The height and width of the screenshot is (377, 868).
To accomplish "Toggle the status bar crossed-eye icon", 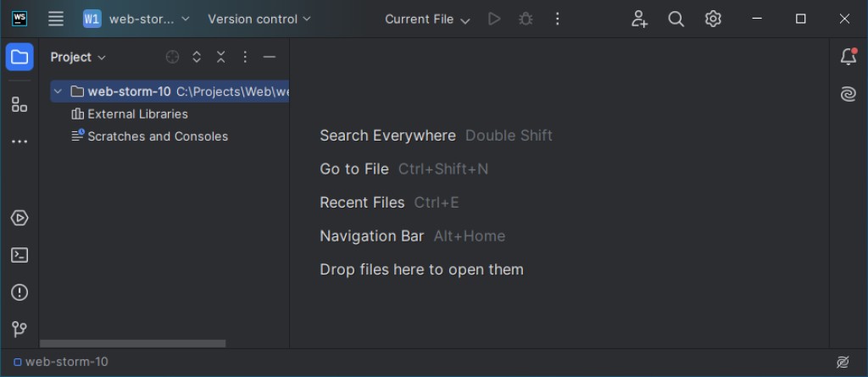I will (x=842, y=362).
